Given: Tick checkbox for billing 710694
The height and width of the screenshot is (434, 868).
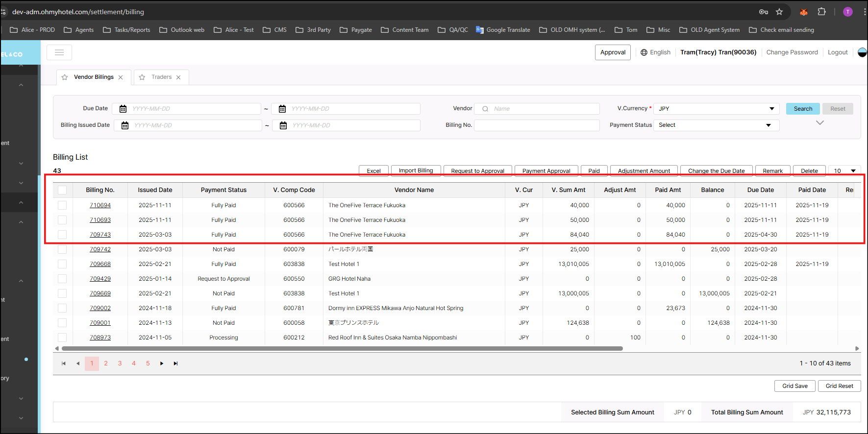Looking at the screenshot, I should [62, 205].
